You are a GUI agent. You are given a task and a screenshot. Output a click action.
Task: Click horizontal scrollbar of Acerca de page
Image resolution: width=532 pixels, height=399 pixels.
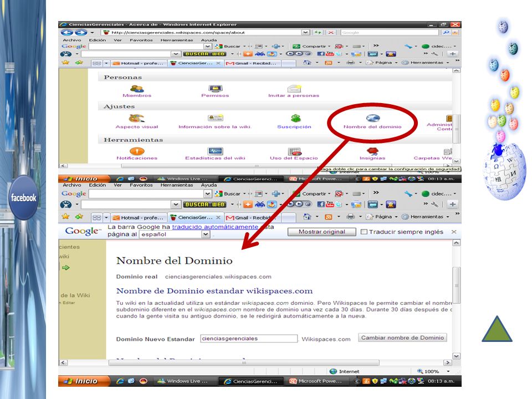click(x=257, y=166)
